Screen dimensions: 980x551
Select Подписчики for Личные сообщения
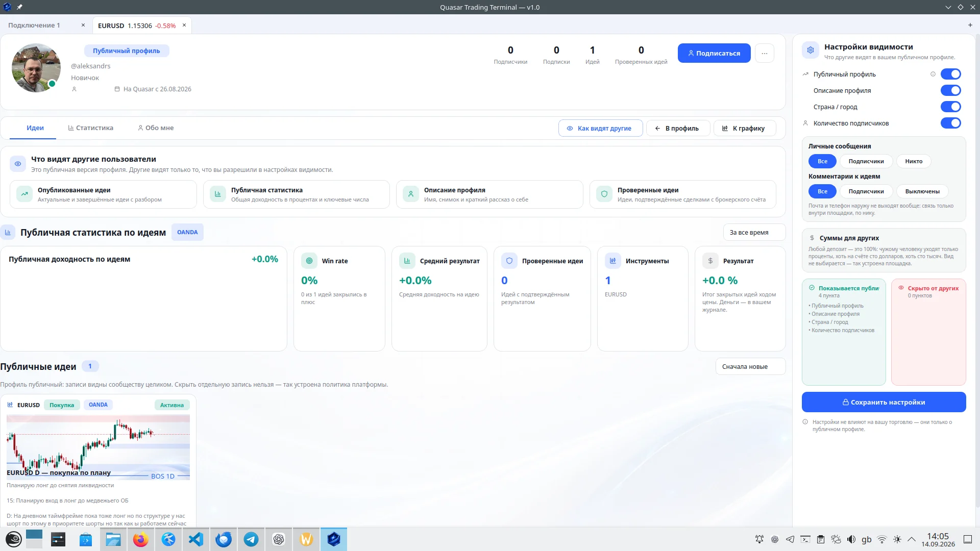tap(866, 161)
